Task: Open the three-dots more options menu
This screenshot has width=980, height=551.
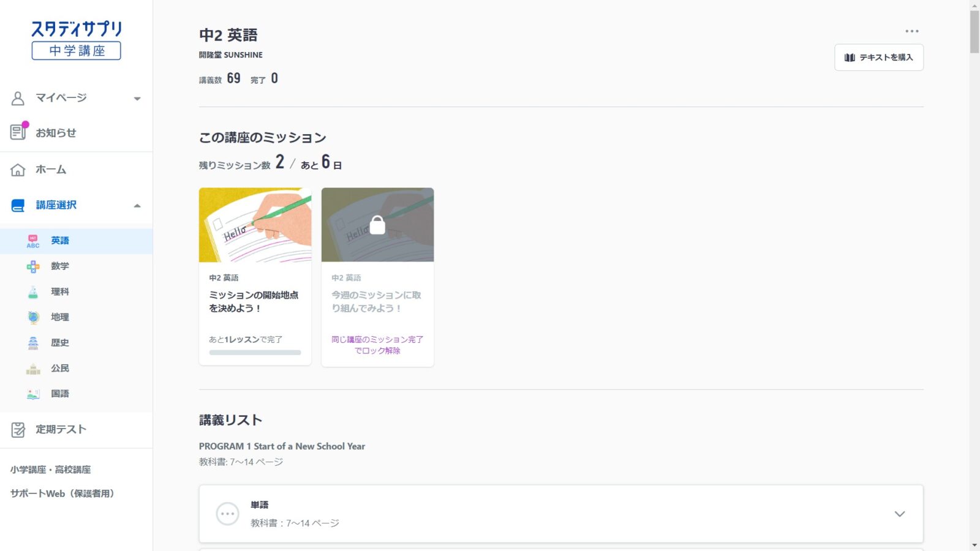Action: (x=912, y=31)
